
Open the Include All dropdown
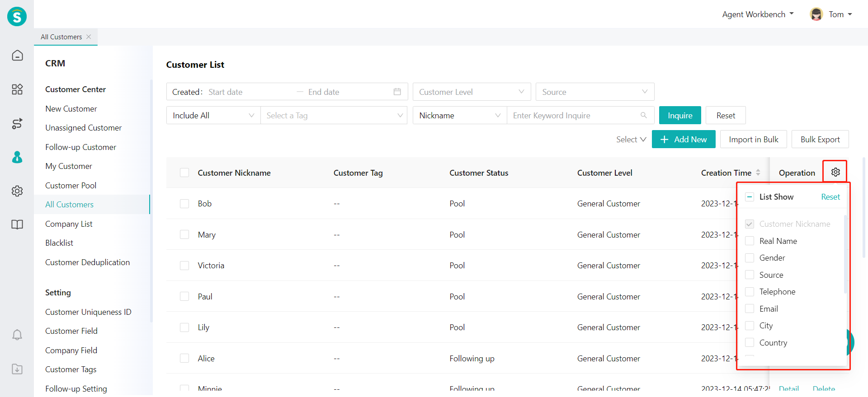tap(213, 115)
